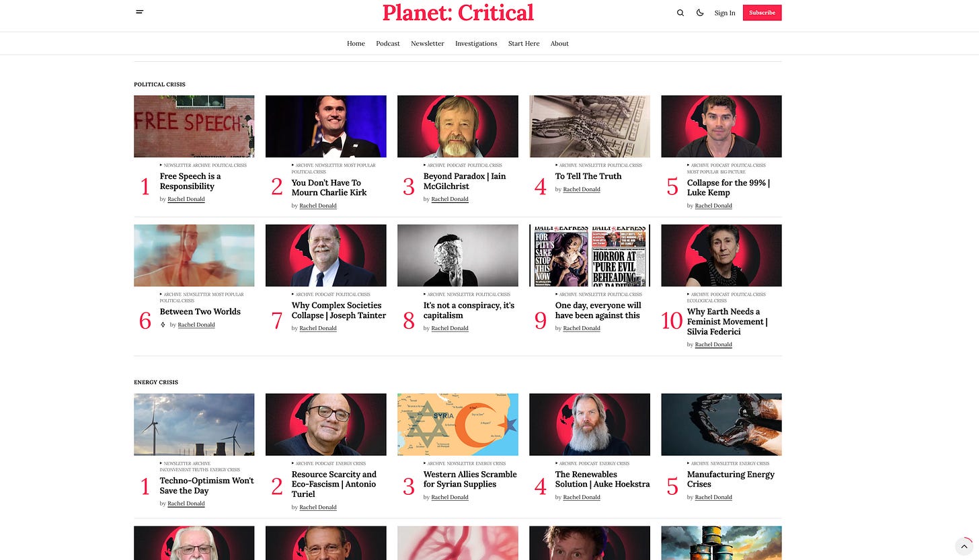
Task: Open the Investigations nav item
Action: point(476,43)
